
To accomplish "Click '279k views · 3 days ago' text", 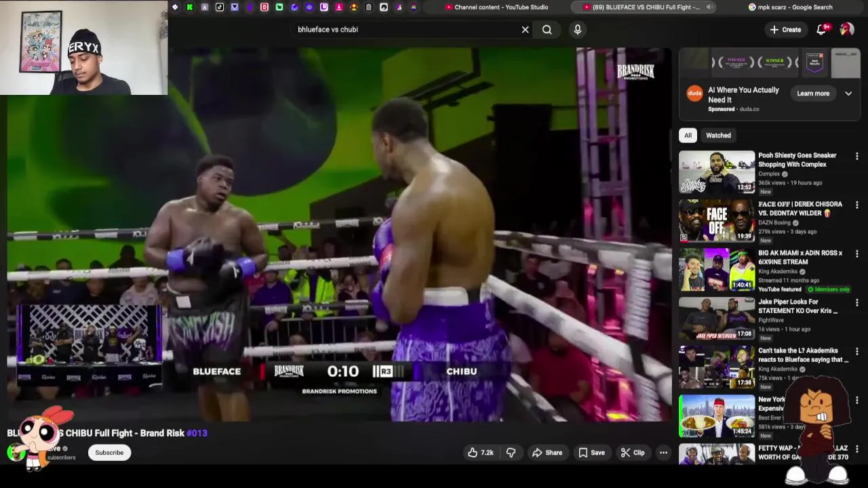I will coord(787,232).
